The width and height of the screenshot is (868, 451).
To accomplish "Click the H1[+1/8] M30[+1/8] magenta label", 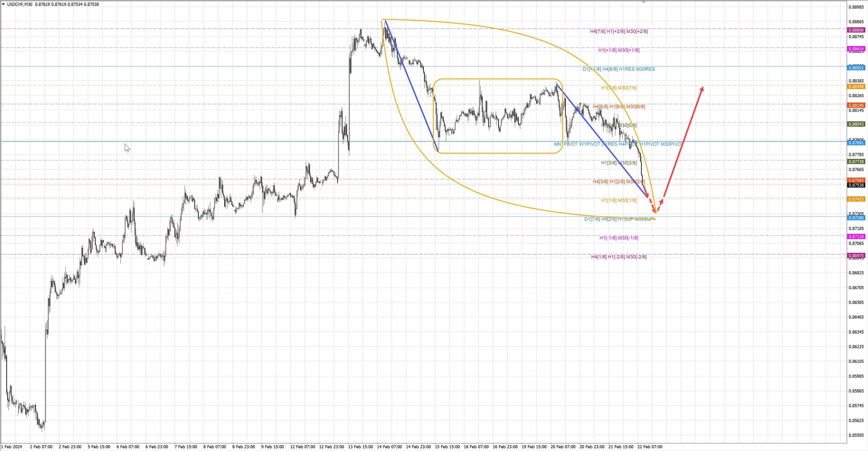I will pos(619,50).
